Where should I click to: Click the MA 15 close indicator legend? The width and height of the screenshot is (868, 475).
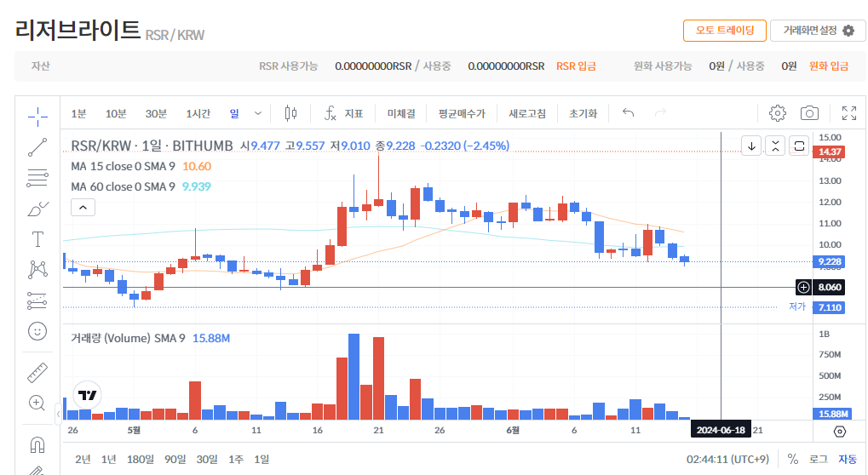123,167
